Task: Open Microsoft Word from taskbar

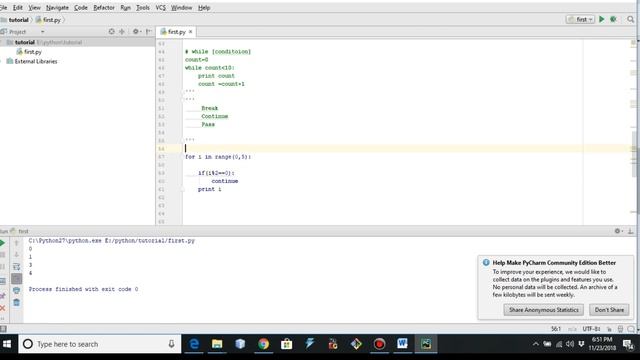Action: 402,344
